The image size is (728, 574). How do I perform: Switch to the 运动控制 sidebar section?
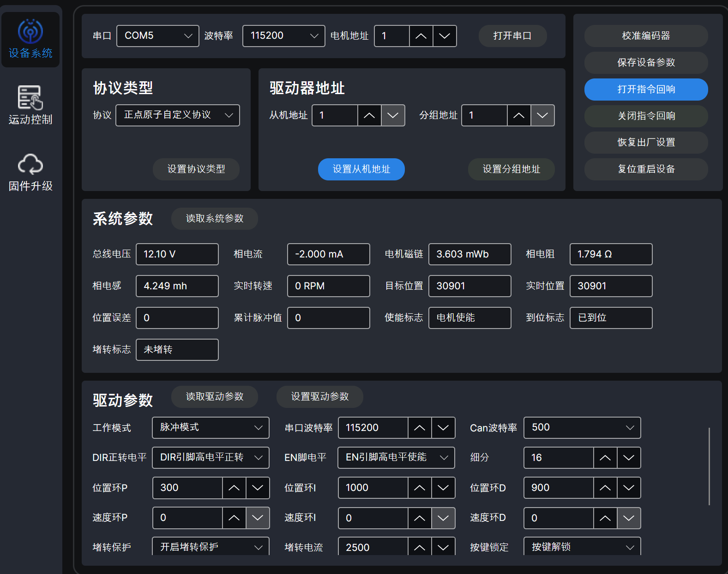click(30, 106)
